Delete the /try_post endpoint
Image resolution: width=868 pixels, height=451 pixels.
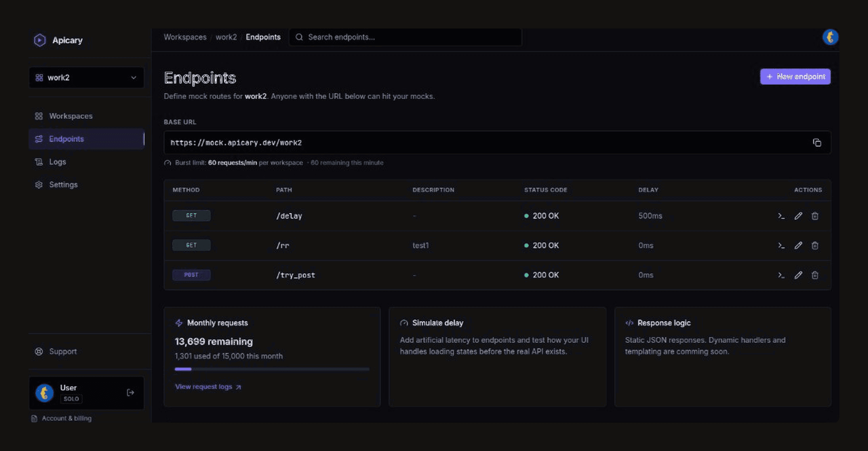pos(815,275)
